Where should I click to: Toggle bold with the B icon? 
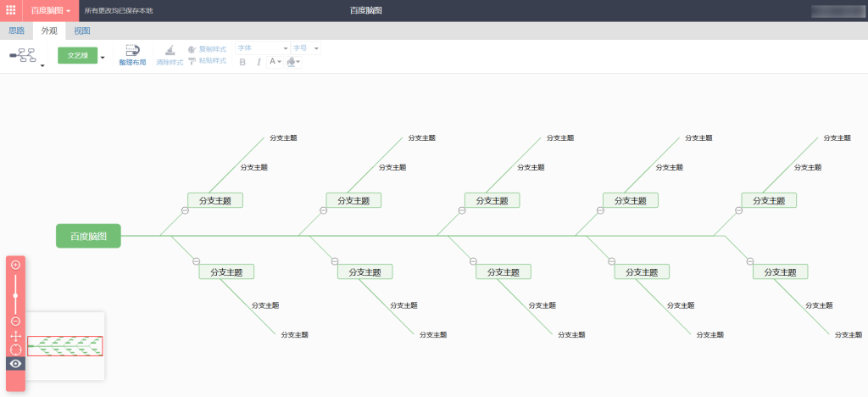pos(242,62)
